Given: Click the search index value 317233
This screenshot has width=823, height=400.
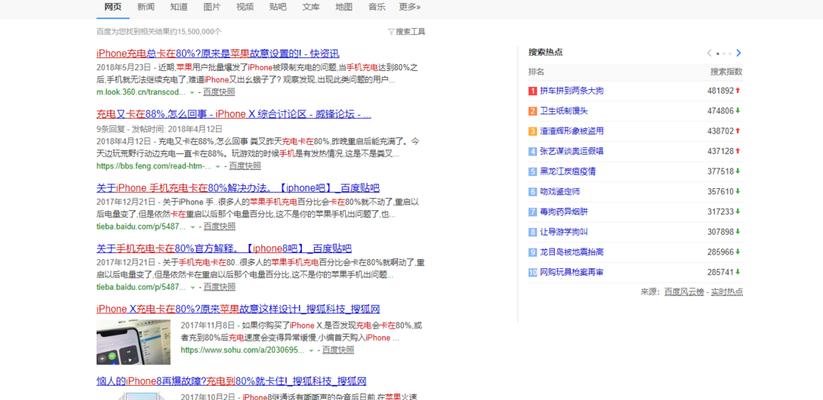Looking at the screenshot, I should coord(721,212).
